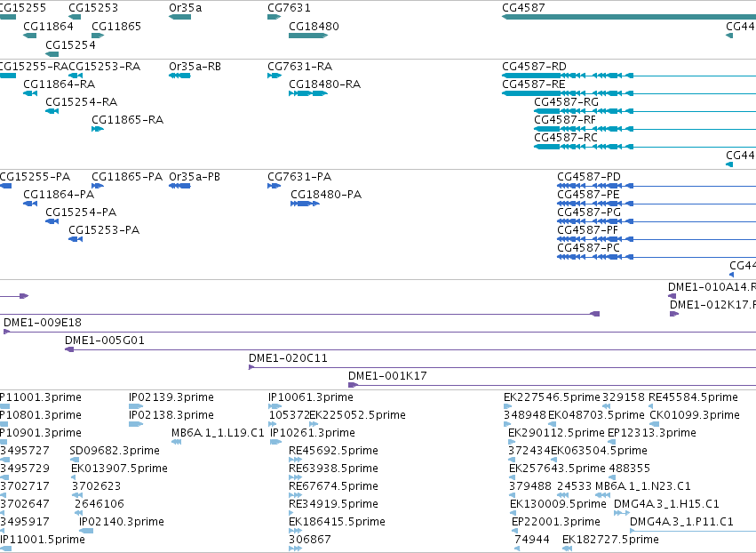The height and width of the screenshot is (553, 756).
Task: Open the CG15253 gene label
Action: pyautogui.click(x=93, y=8)
